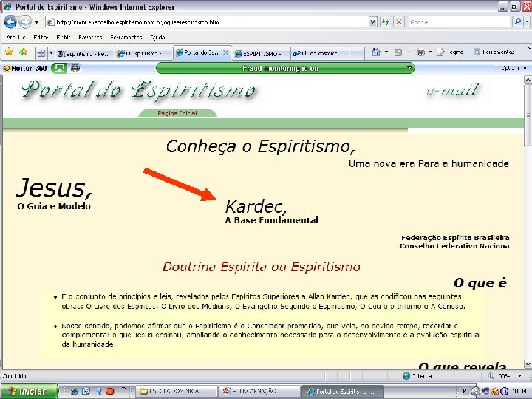Refresh the page with the green arrows icon

tap(385, 22)
